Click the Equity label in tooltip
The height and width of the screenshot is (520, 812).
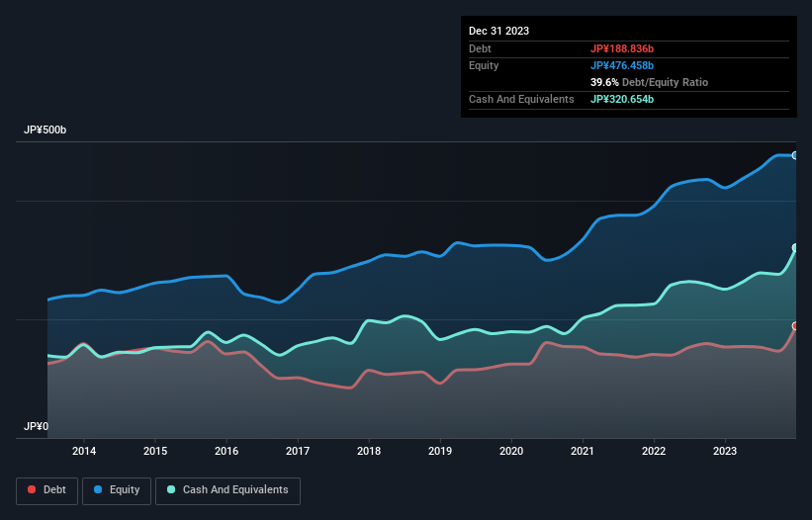point(484,65)
